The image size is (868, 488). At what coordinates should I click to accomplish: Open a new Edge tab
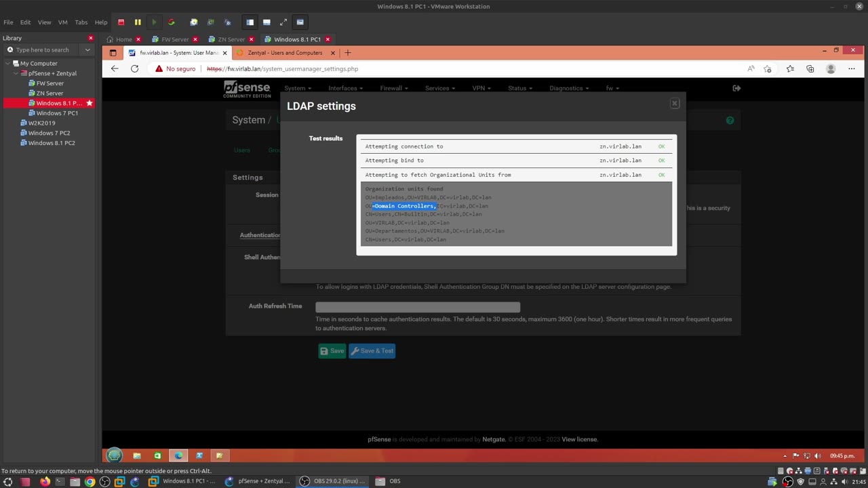(x=348, y=53)
